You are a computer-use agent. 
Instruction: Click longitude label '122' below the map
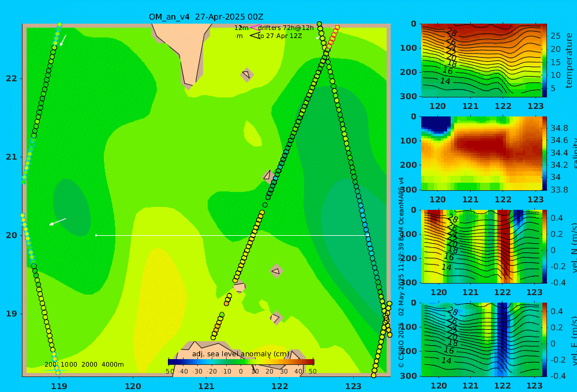click(x=280, y=386)
